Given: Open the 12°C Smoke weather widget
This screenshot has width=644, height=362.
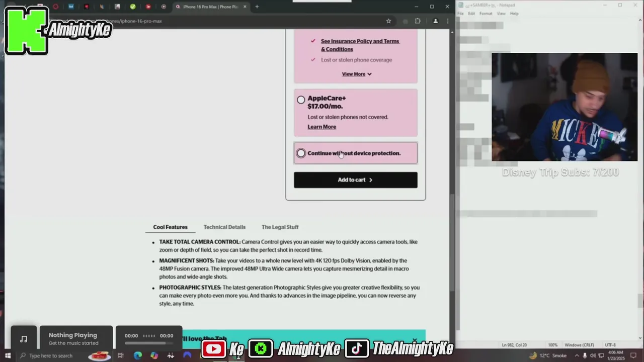Looking at the screenshot, I should point(548,355).
